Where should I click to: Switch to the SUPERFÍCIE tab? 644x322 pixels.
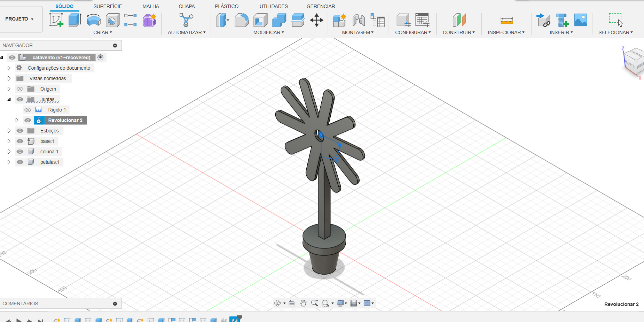tap(108, 6)
